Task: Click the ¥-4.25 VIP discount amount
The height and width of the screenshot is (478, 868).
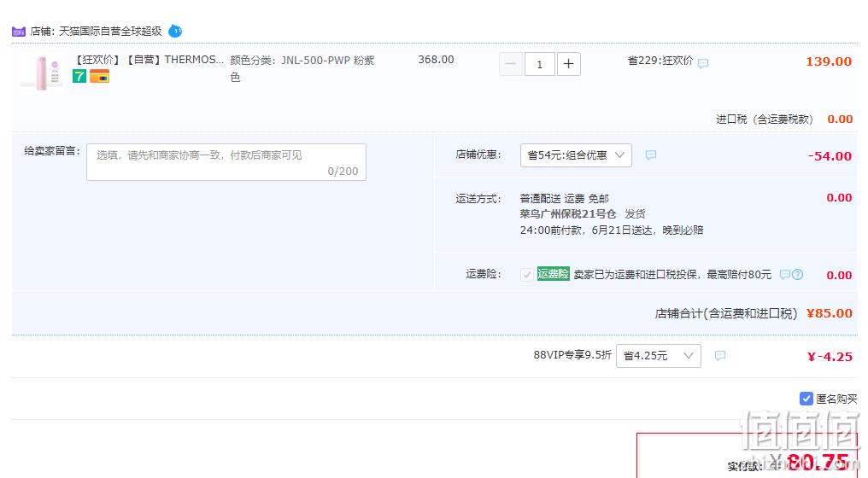Action: 830,357
